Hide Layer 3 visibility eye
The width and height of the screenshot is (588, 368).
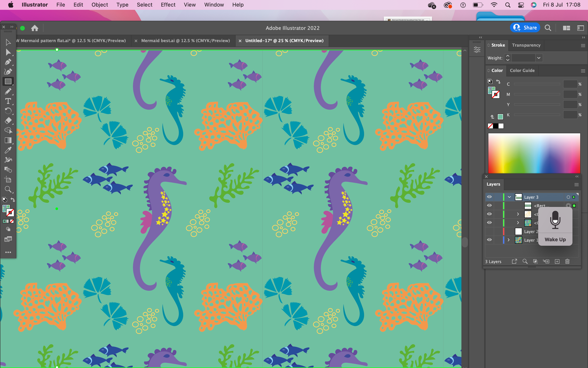(x=489, y=197)
